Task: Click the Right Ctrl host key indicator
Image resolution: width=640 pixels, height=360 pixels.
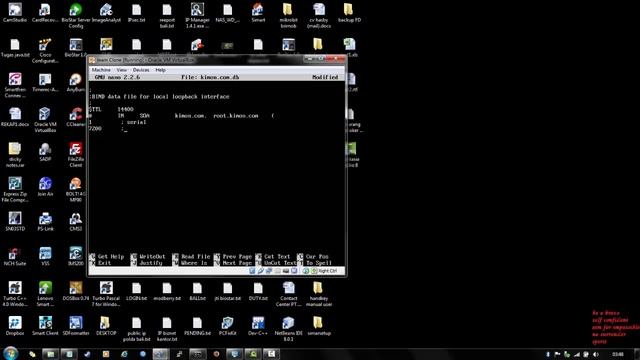Action: (327, 271)
